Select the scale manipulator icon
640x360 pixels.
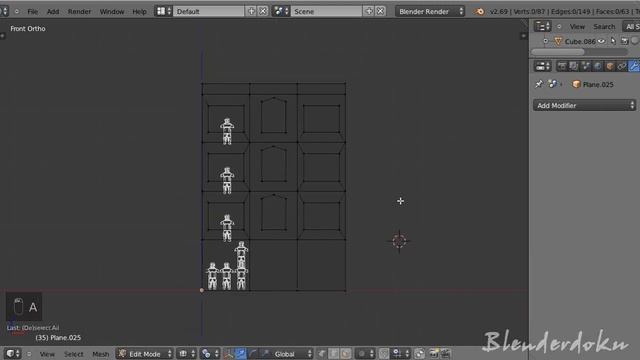(264, 353)
